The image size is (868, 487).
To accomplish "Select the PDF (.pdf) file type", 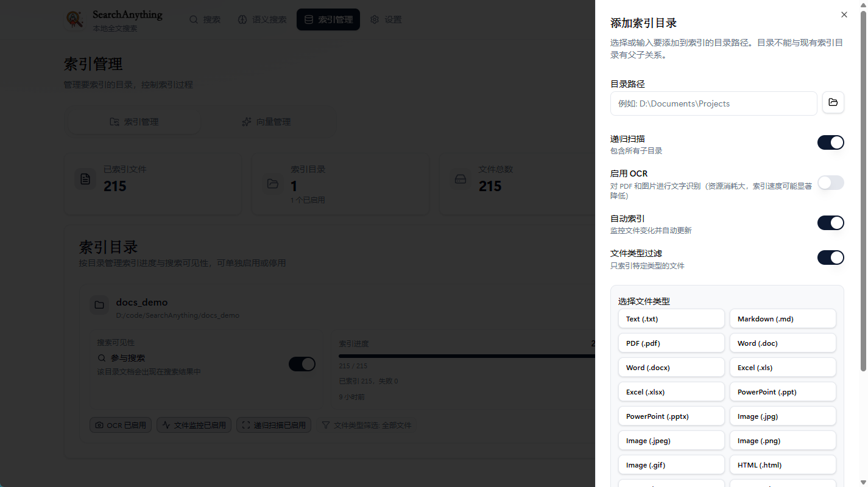I will click(671, 343).
